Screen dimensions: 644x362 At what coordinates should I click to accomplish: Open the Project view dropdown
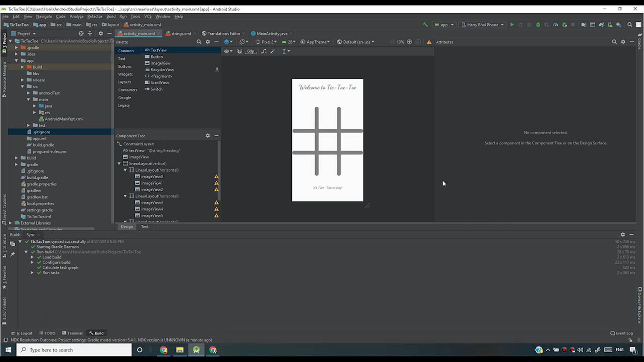[x=23, y=34]
